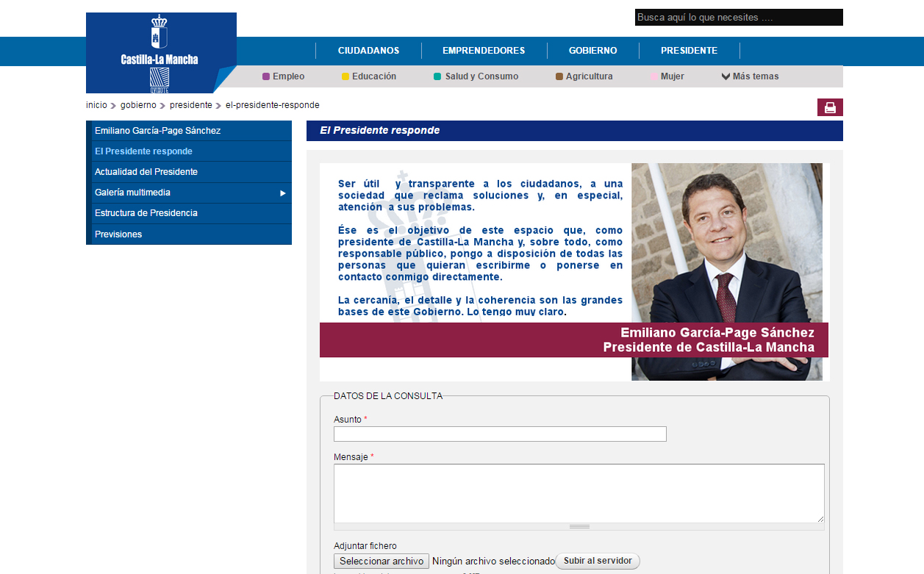Open the Salud y Consumo topic

481,76
